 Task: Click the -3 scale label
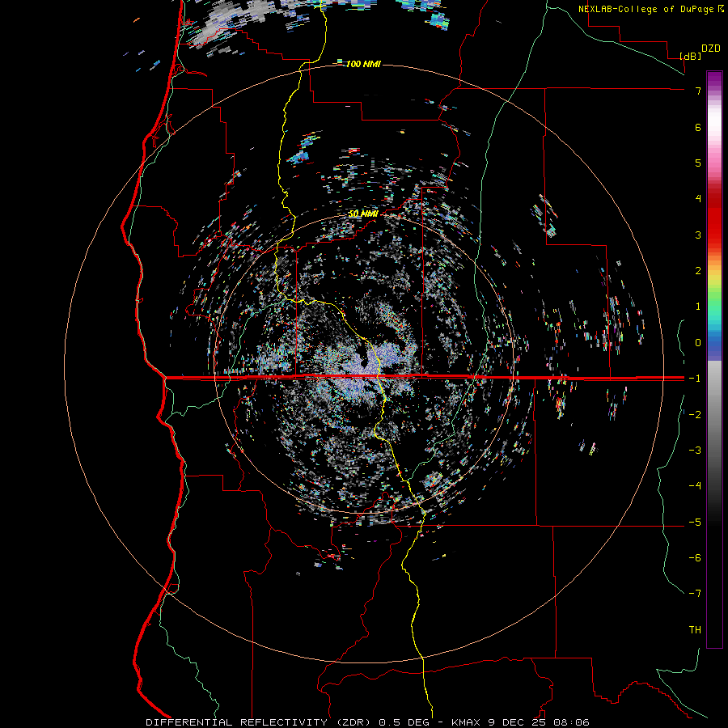point(695,451)
